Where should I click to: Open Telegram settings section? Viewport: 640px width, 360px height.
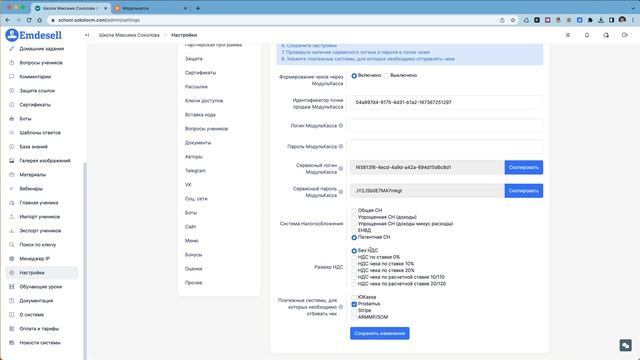pyautogui.click(x=195, y=171)
